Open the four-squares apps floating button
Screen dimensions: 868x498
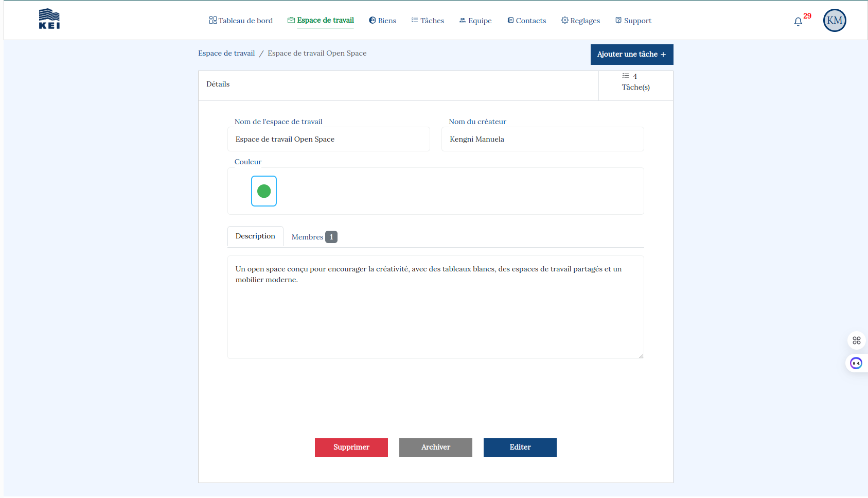click(x=857, y=340)
